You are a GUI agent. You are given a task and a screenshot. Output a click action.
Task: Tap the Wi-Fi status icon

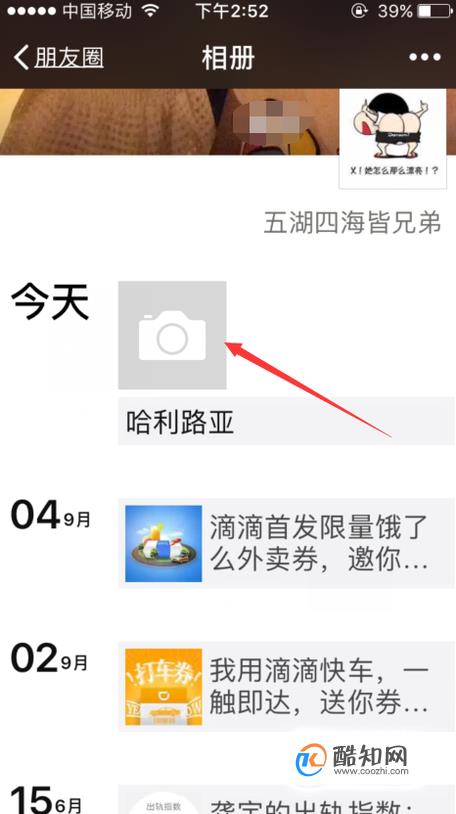tap(150, 11)
